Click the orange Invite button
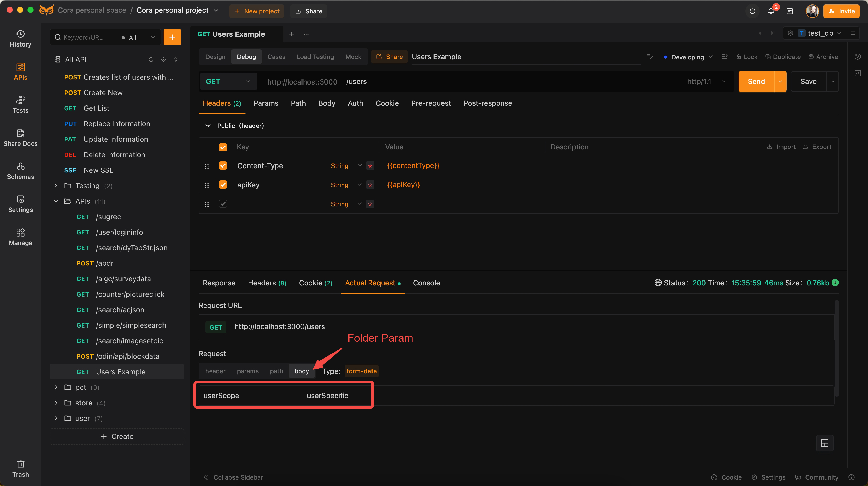Viewport: 868px width, 486px height. (x=841, y=11)
